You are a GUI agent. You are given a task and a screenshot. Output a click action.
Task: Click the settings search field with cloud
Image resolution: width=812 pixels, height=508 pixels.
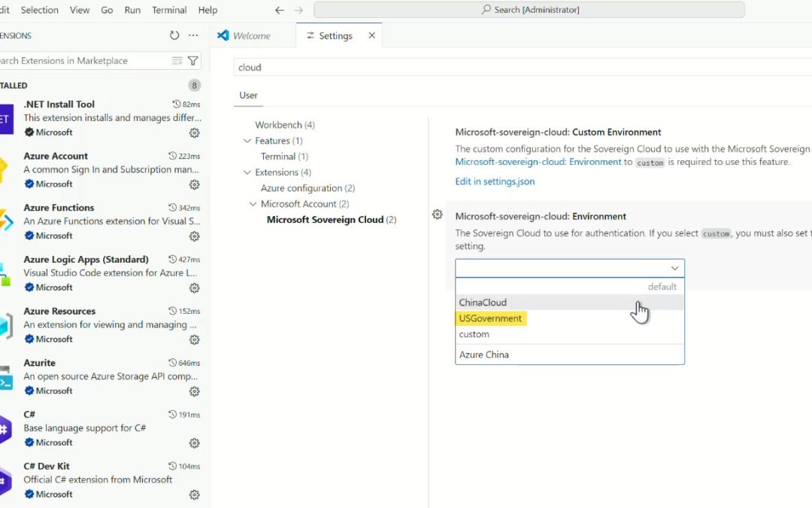(523, 68)
